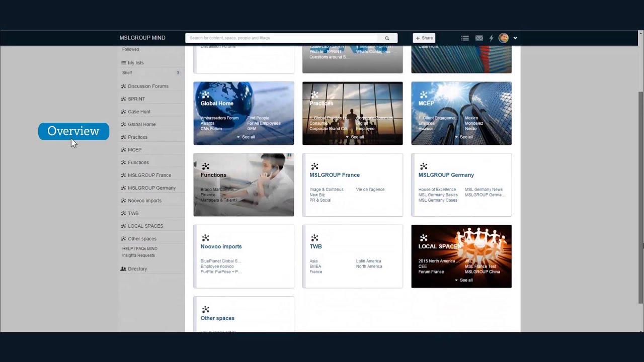Screen dimensions: 644x362
Task: Open the Followed item in sidebar
Action: coord(131,49)
